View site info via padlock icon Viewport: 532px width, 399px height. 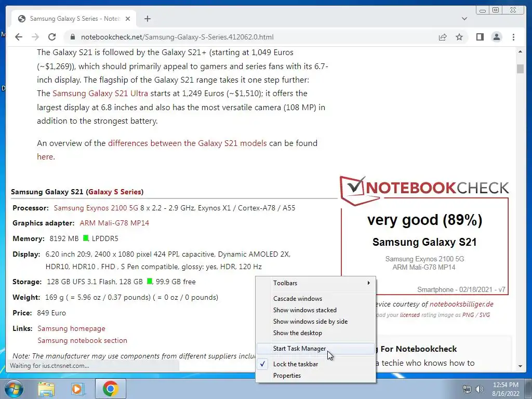[72, 37]
